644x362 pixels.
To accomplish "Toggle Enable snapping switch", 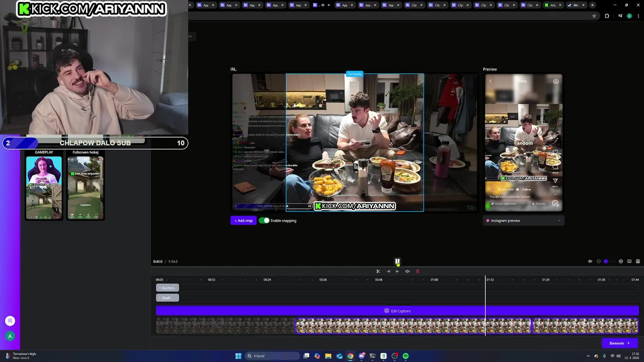I will pos(264,221).
